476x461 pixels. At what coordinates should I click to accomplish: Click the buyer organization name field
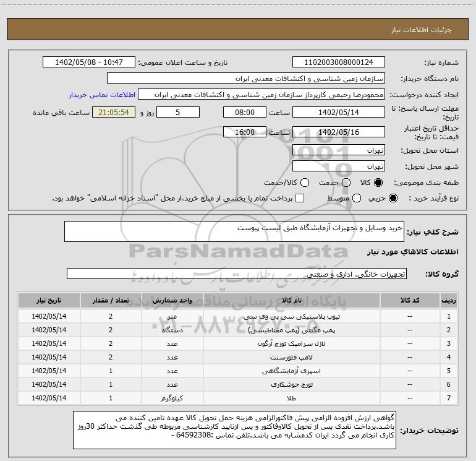pyautogui.click(x=246, y=79)
